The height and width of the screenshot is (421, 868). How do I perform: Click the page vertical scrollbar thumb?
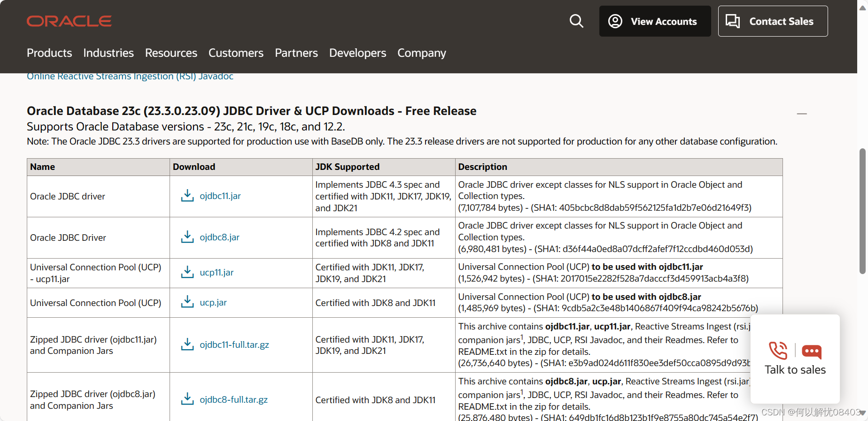tap(862, 211)
